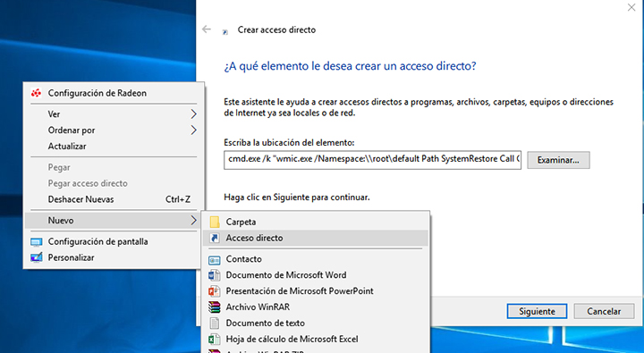Click the "Crear acceso directo" title text
The image size is (644, 353).
point(276,30)
